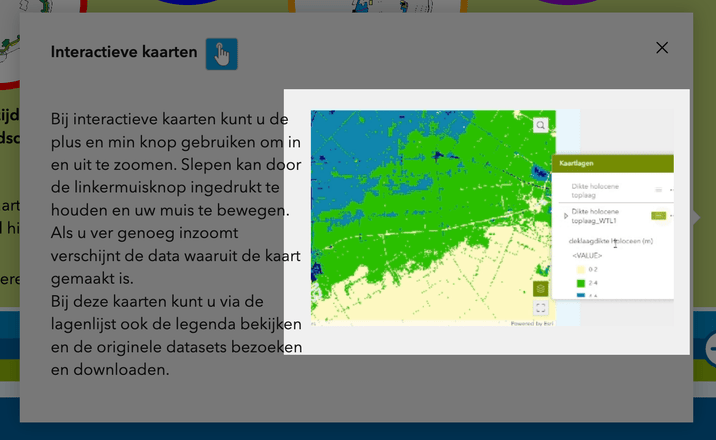The image size is (716, 440).
Task: Click the map preview image
Action: [430, 217]
